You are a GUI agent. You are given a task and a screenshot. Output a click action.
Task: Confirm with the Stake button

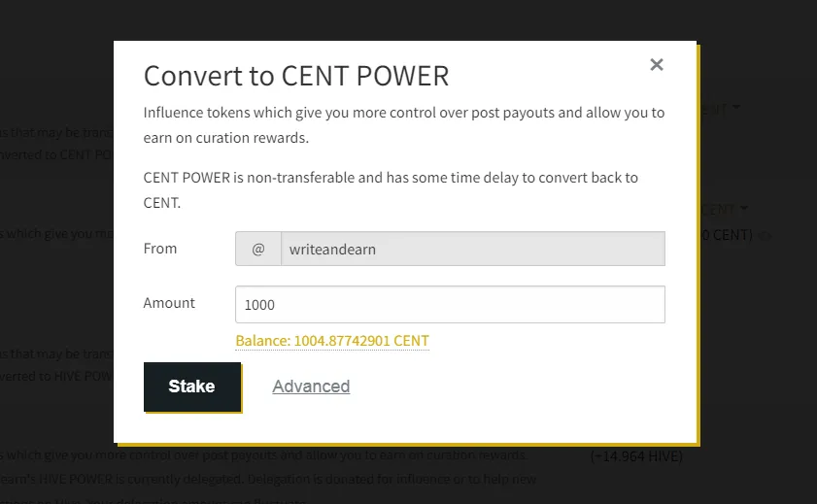coord(192,386)
